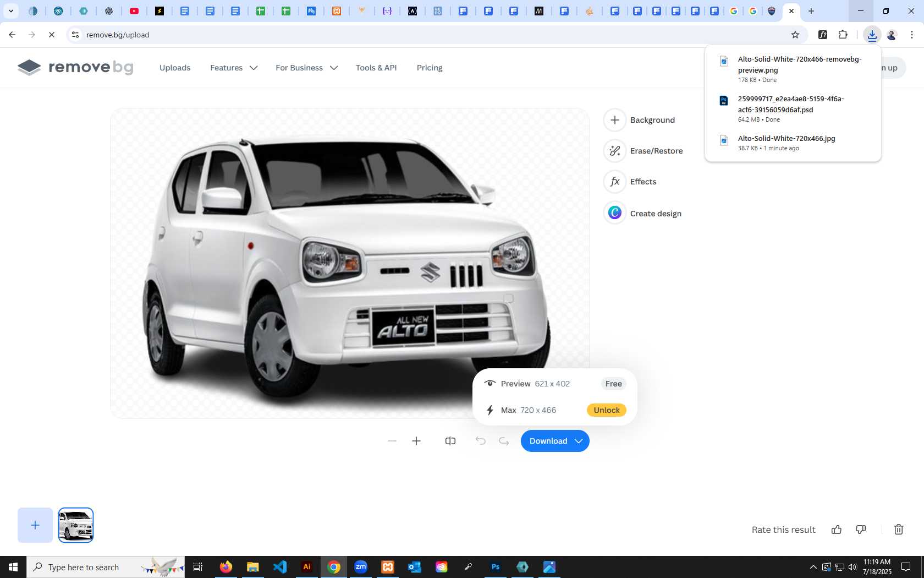Stop loading the page
The image size is (924, 578).
pos(52,35)
